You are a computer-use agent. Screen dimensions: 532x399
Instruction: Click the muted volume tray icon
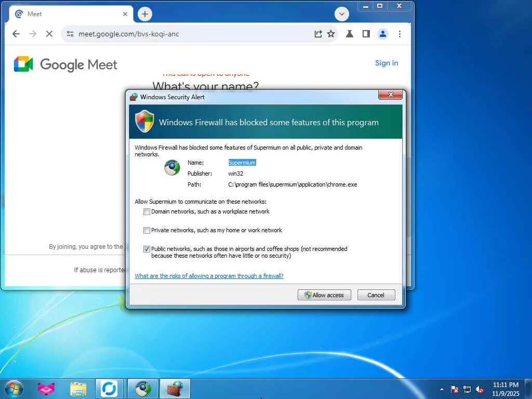(480, 389)
